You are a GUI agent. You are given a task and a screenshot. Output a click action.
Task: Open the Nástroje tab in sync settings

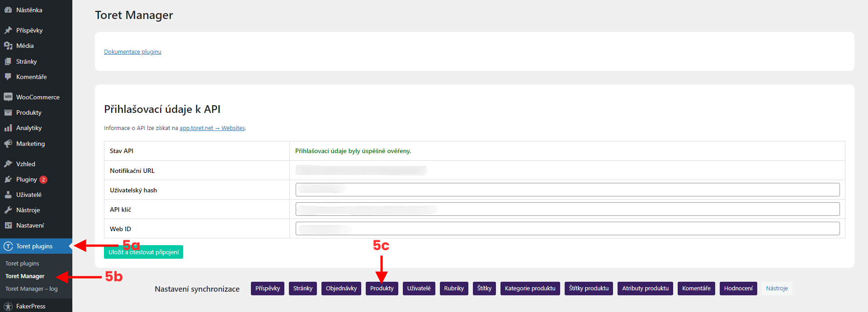(x=777, y=289)
